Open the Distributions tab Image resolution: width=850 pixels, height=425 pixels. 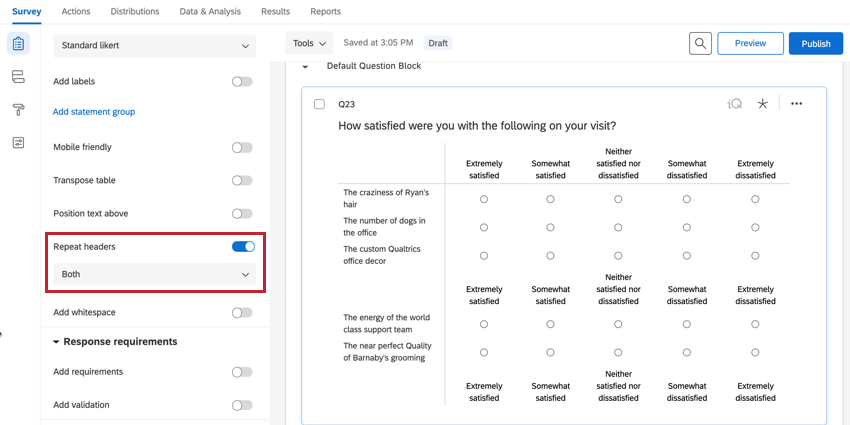[135, 12]
